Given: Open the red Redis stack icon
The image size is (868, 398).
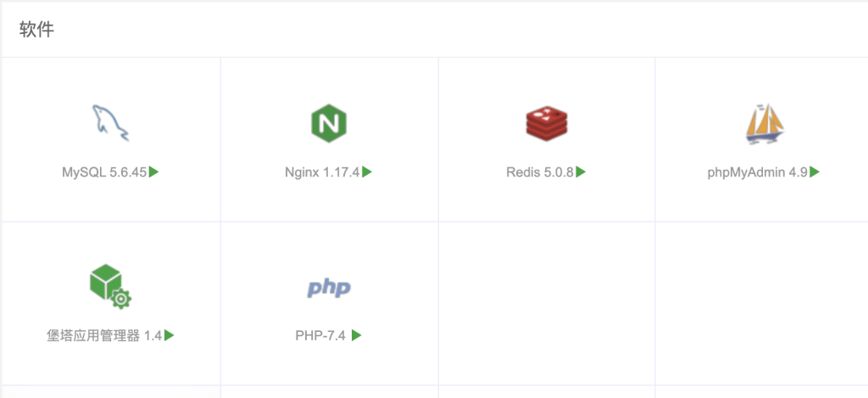Looking at the screenshot, I should pyautogui.click(x=547, y=123).
